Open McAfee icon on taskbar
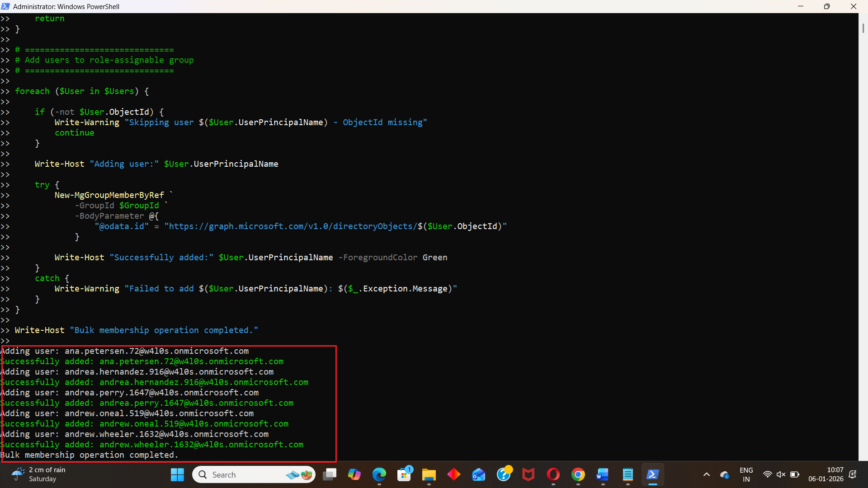868x488 pixels. click(x=528, y=474)
